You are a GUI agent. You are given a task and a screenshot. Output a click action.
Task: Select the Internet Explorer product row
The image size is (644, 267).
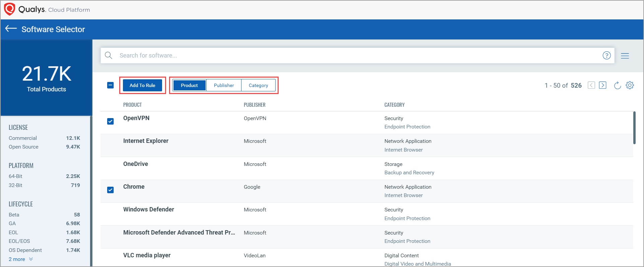(367, 146)
